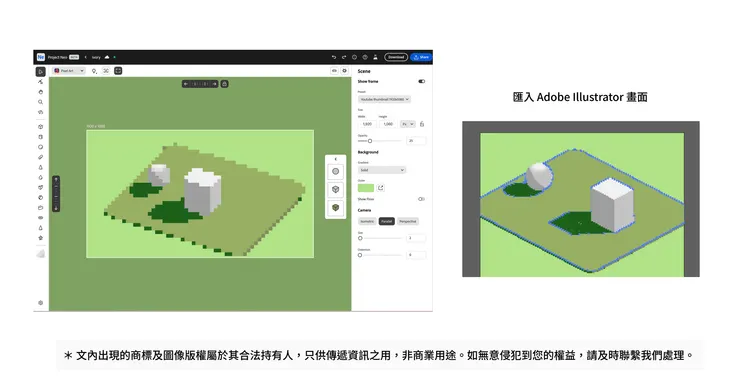Open the color picker popup icon beside swatch

(381, 188)
